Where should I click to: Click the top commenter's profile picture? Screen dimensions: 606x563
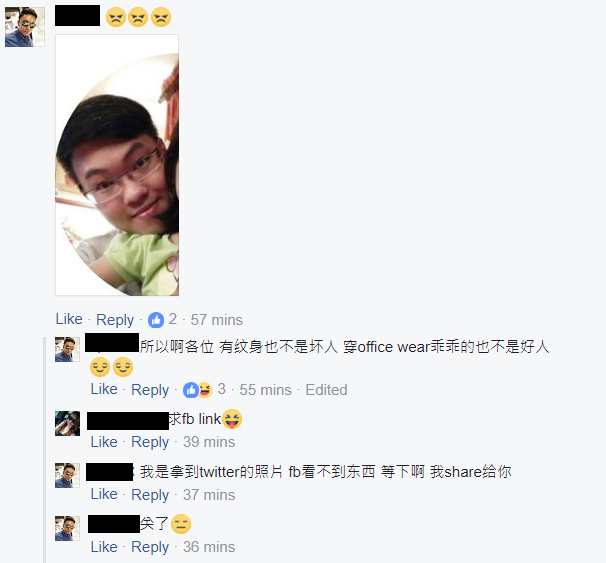coord(25,27)
